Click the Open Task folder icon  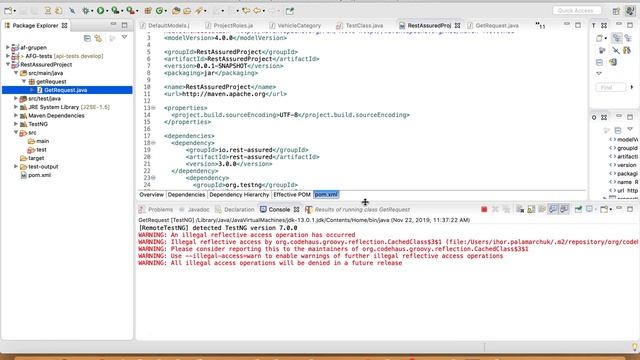tap(187, 11)
